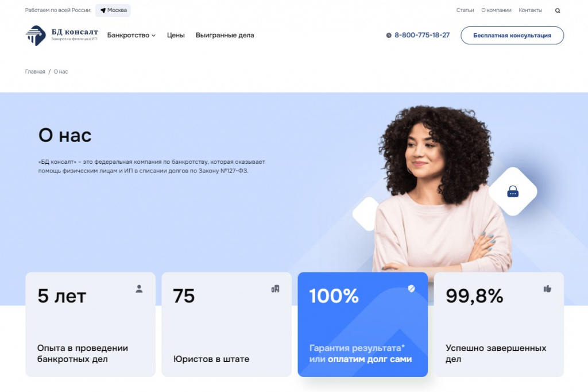Image resolution: width=588 pixels, height=392 pixels.
Task: Click the lock icon in diamond badge
Action: [x=513, y=191]
